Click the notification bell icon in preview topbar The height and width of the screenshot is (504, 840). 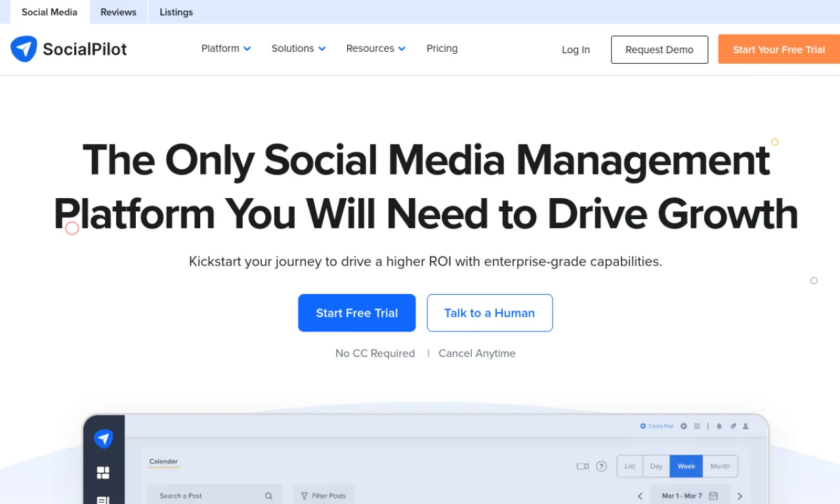tap(719, 426)
